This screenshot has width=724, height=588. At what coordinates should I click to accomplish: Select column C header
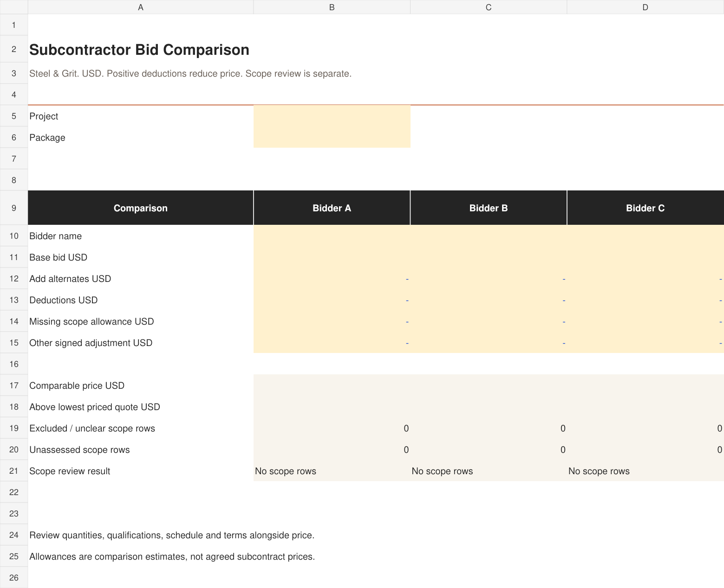pos(489,7)
